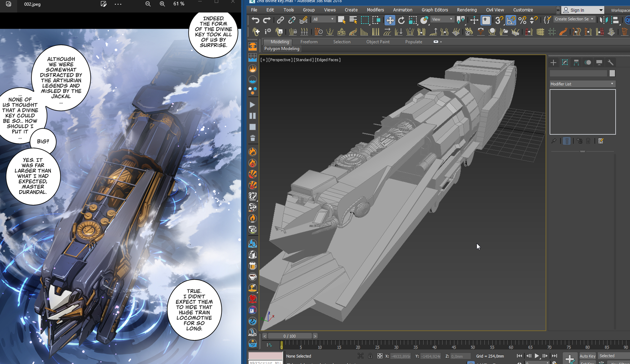Toggle the Angle Snap button

pyautogui.click(x=511, y=20)
